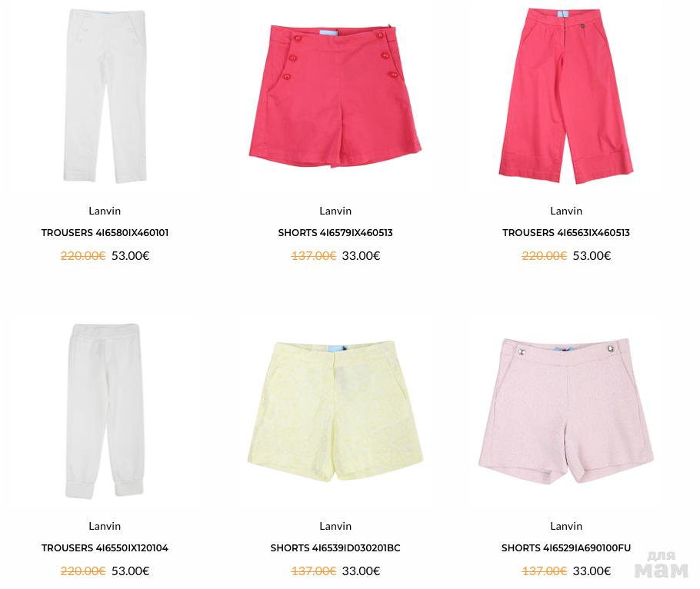Click 33.00€ price of red shorts
The width and height of the screenshot is (700, 589).
pos(362,256)
